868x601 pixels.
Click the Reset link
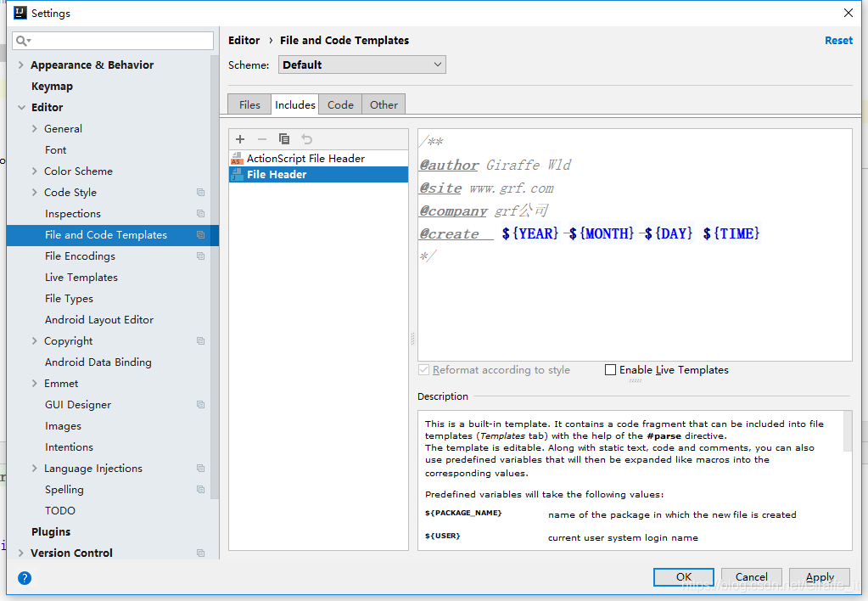coord(838,41)
